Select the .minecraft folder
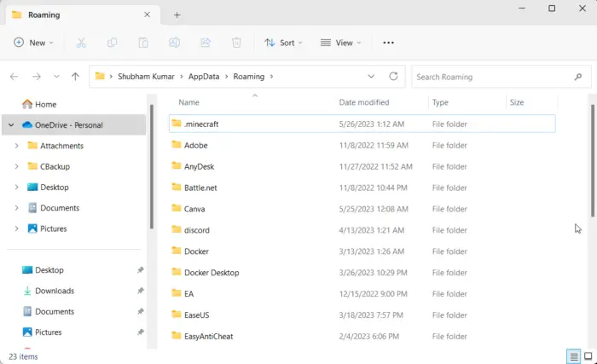Viewport: 597px width, 364px height. pyautogui.click(x=362, y=124)
